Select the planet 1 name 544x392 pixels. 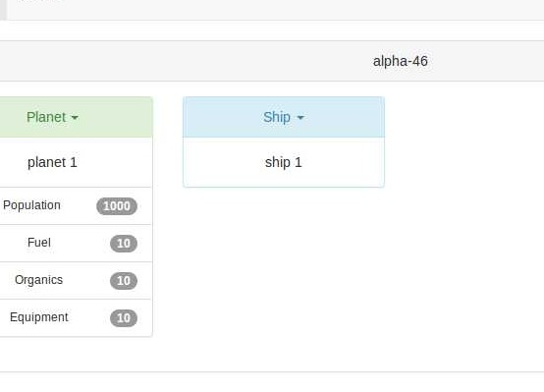coord(52,162)
